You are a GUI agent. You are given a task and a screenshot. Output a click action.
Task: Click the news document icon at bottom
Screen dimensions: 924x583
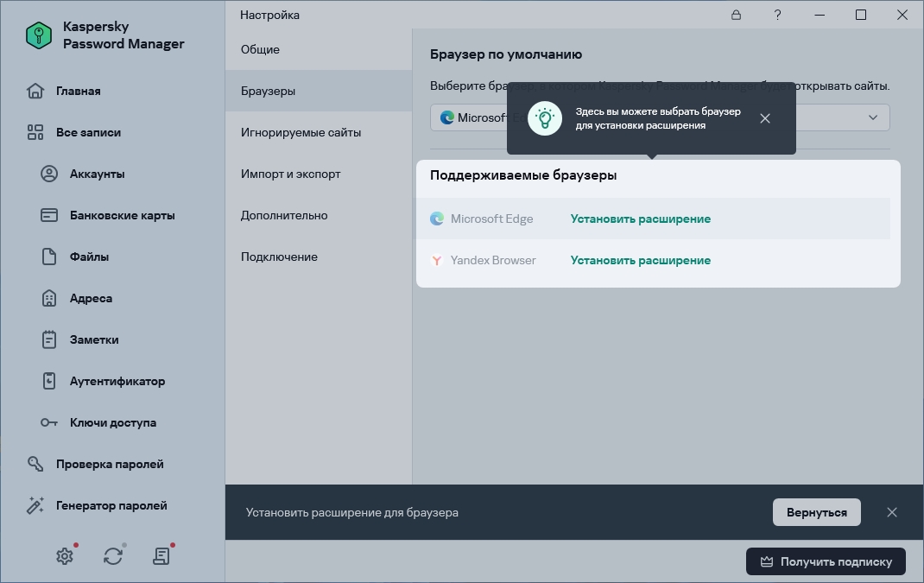coord(161,556)
